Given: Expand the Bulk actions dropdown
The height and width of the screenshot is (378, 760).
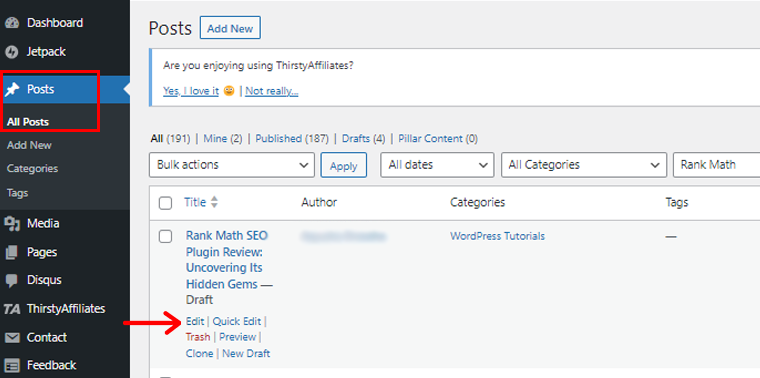Looking at the screenshot, I should point(232,165).
